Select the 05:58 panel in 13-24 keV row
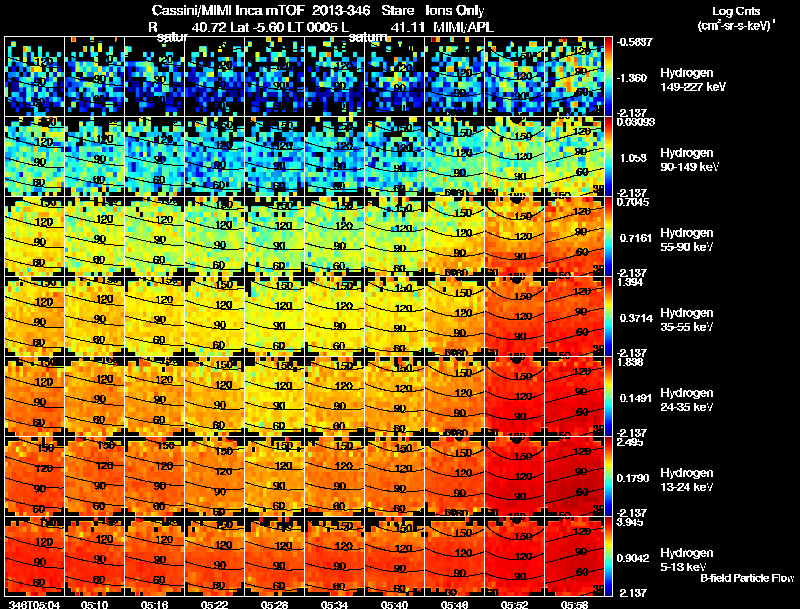 (x=574, y=477)
